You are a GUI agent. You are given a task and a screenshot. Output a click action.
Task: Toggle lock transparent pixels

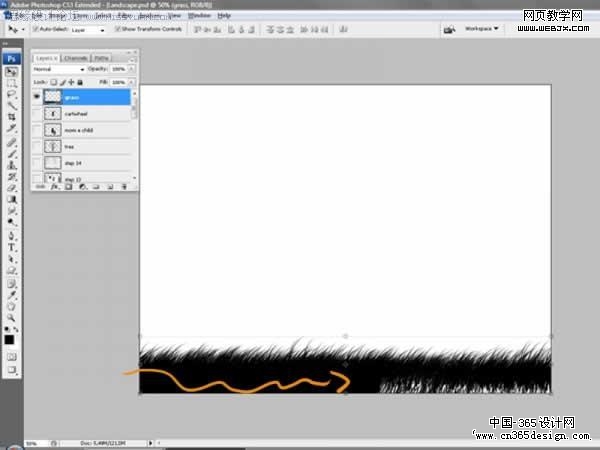(x=54, y=82)
